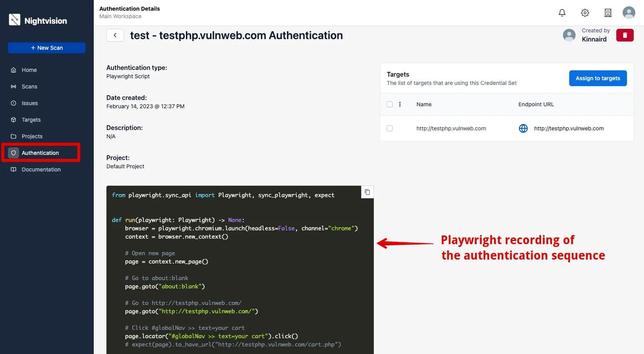Viewport: 644px width, 354px height.
Task: Click the Authentication shield icon
Action: click(13, 153)
